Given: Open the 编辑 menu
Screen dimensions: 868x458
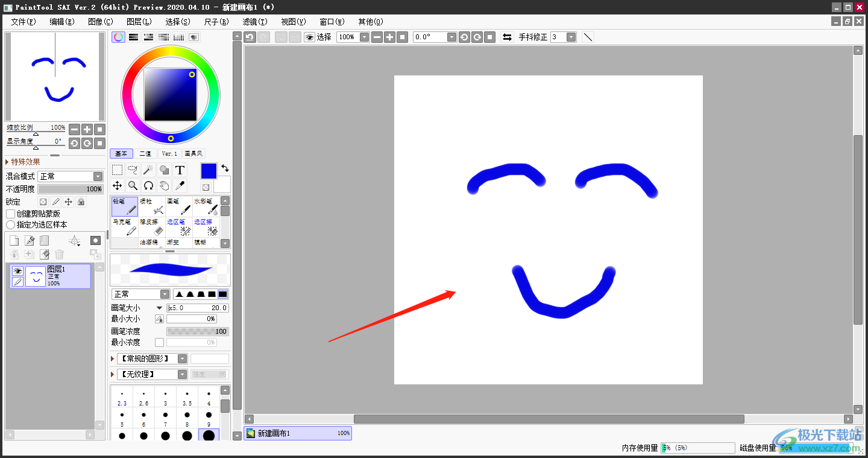Looking at the screenshot, I should pos(61,21).
